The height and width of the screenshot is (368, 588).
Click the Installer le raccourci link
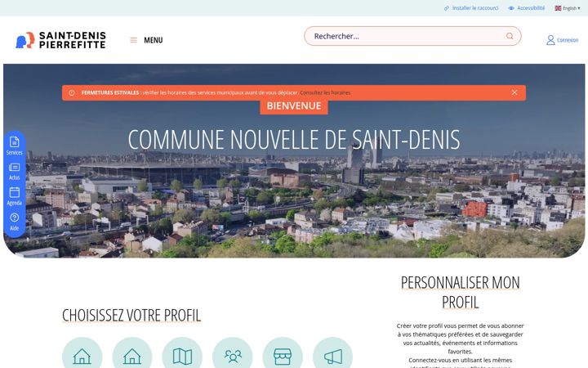pos(471,8)
